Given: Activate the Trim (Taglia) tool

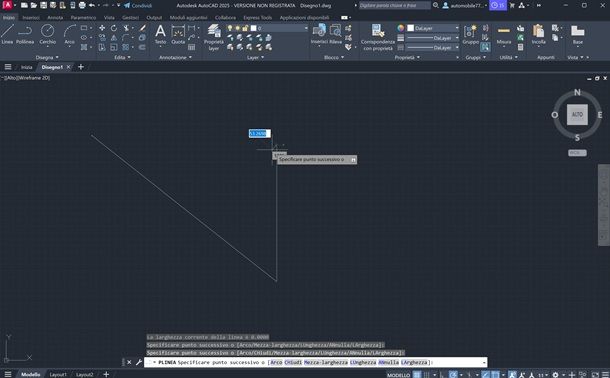Looking at the screenshot, I should pos(126,28).
